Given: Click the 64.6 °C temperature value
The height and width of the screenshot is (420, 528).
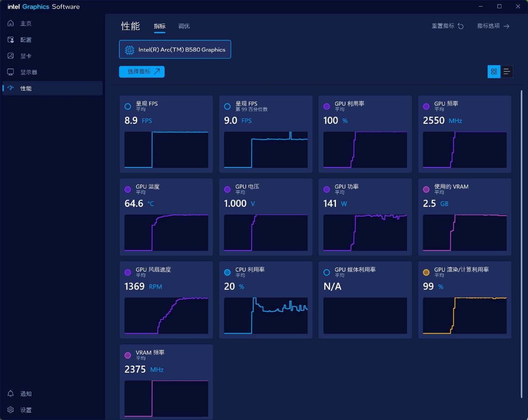Looking at the screenshot, I should coord(139,204).
